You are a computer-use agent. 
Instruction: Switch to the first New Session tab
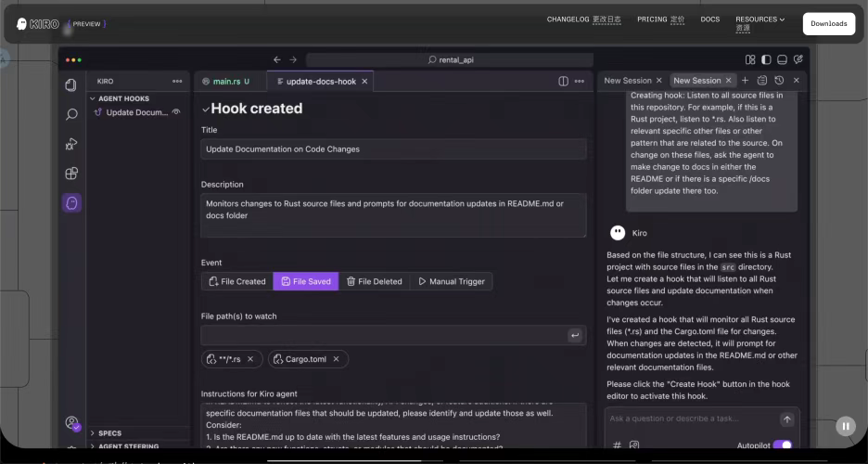coord(628,81)
